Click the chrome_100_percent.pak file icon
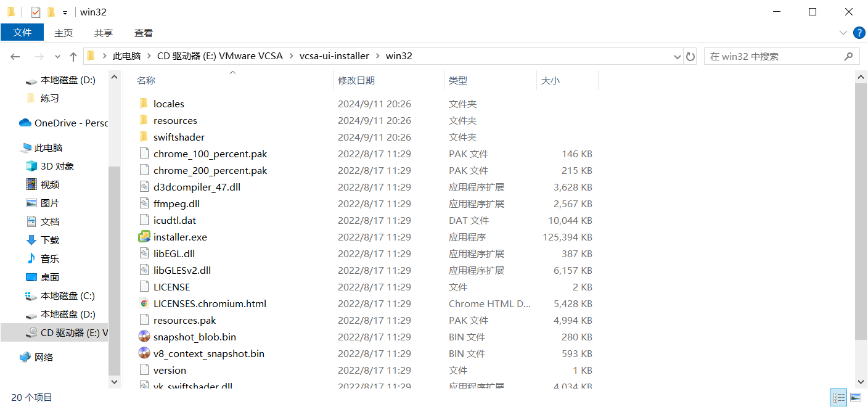 click(144, 154)
